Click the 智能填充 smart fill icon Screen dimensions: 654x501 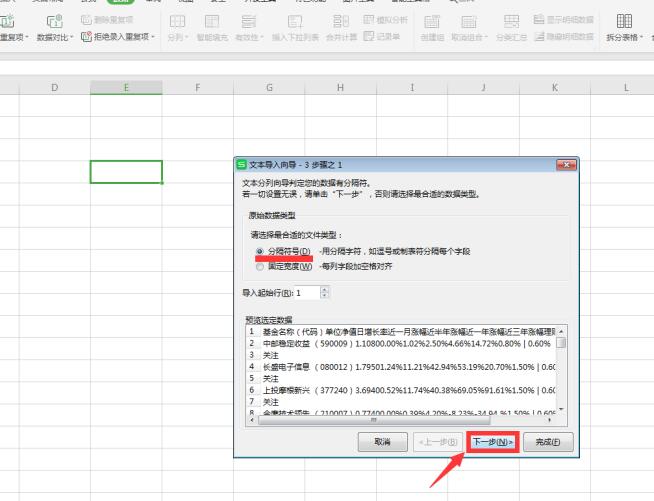(x=212, y=21)
